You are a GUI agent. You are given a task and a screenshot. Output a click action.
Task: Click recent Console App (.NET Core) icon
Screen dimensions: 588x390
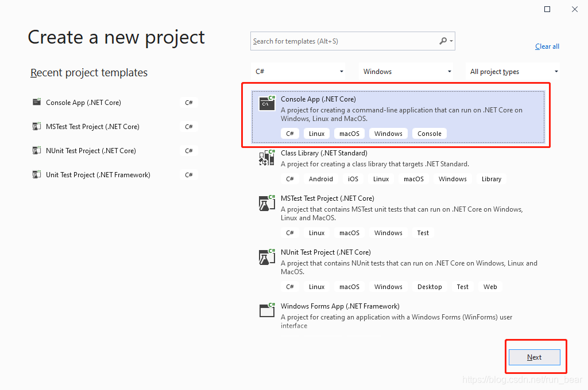click(x=37, y=102)
